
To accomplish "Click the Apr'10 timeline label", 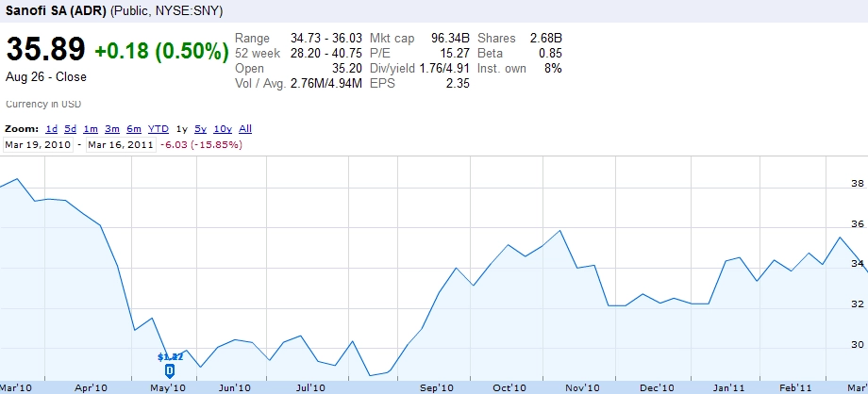I will 91,387.
